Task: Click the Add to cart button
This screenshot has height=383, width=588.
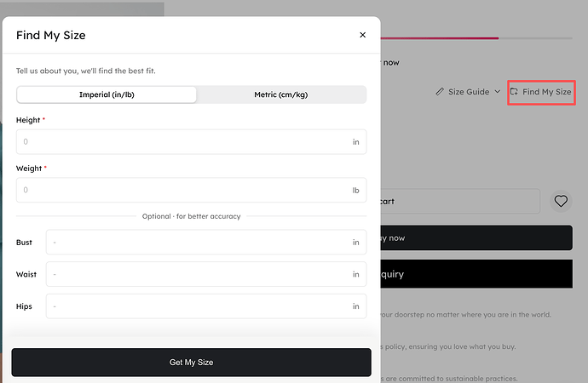Action: 460,202
